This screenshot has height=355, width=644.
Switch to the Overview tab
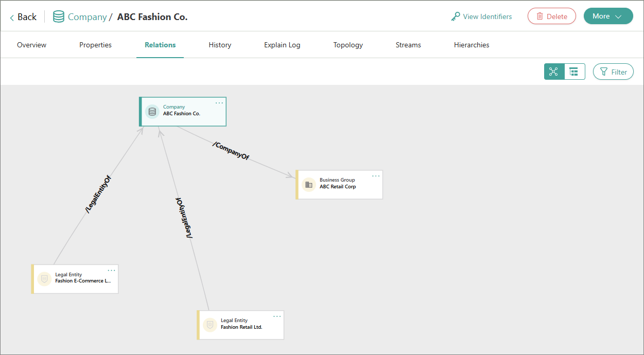(x=31, y=45)
